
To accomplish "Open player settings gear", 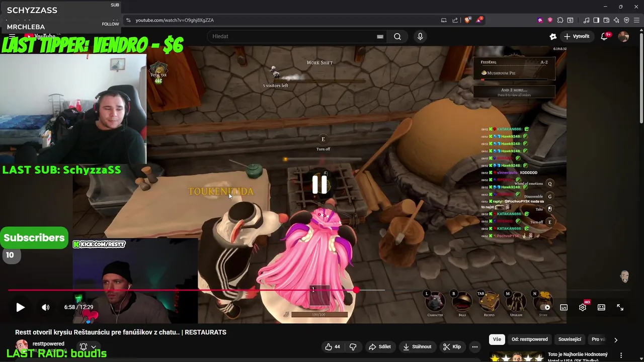I will [583, 307].
